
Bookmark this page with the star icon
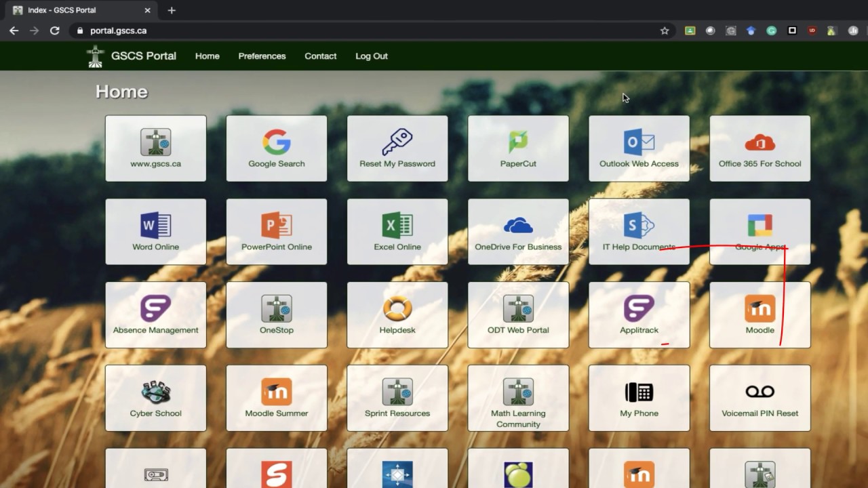click(x=665, y=30)
